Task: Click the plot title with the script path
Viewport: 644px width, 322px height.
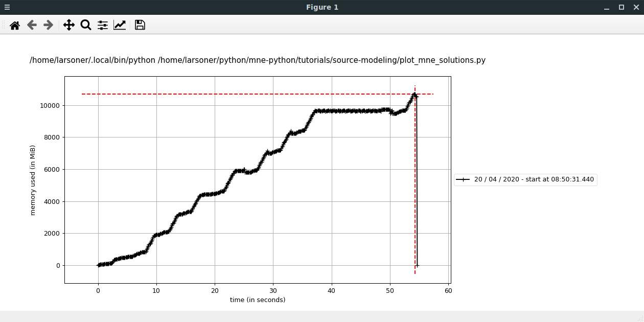Action: coord(258,60)
